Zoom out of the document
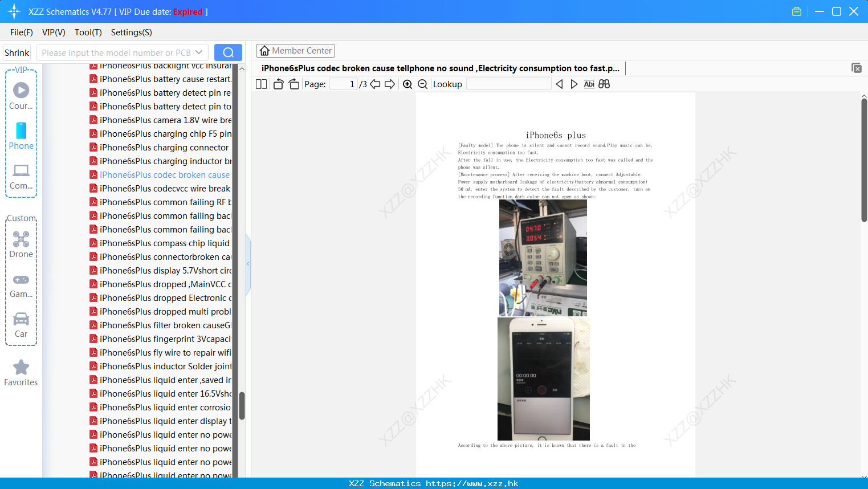868x489 pixels. (x=422, y=84)
